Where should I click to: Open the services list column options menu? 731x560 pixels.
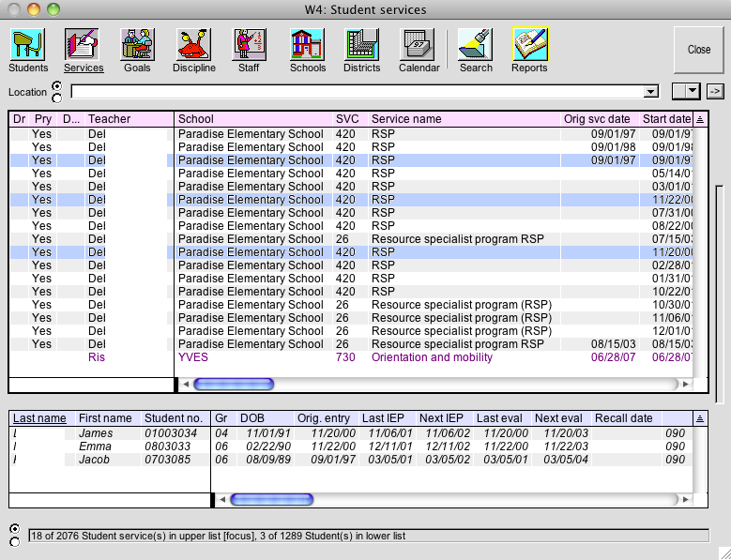pos(700,119)
